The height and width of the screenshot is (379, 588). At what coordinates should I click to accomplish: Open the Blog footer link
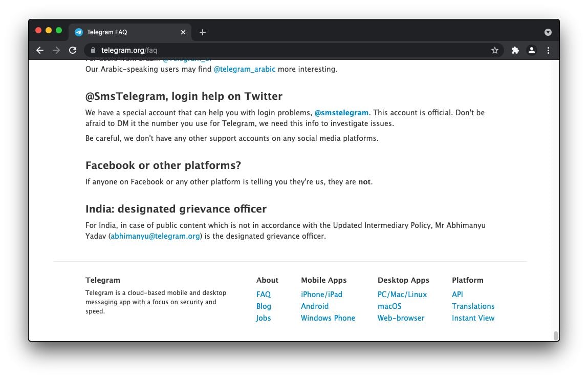[263, 306]
